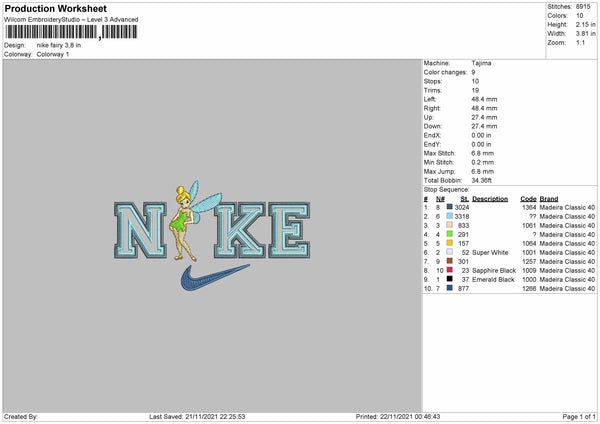The image size is (600, 424).
Task: Click the Height value 2.15 in
Action: click(585, 24)
